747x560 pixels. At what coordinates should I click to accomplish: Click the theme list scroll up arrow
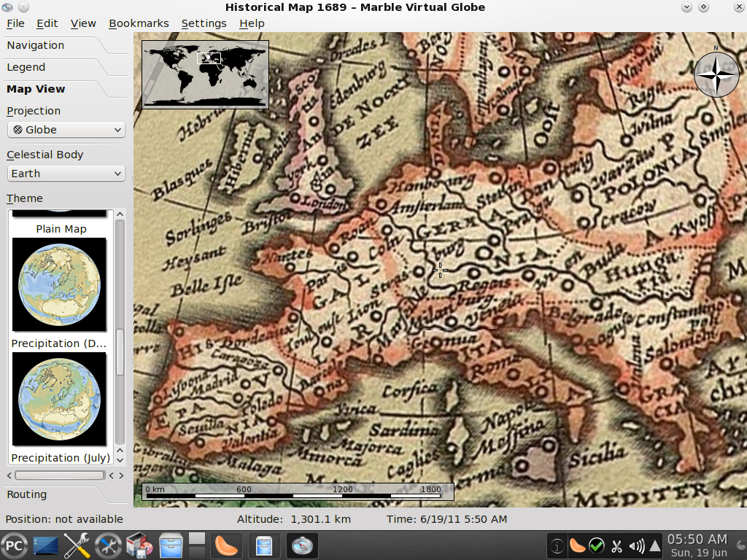pos(120,214)
